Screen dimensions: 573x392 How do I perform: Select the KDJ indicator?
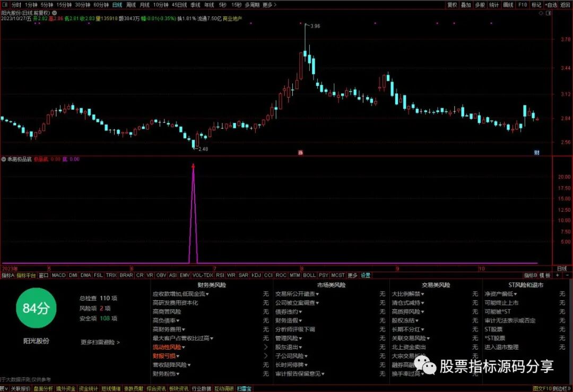click(256, 275)
